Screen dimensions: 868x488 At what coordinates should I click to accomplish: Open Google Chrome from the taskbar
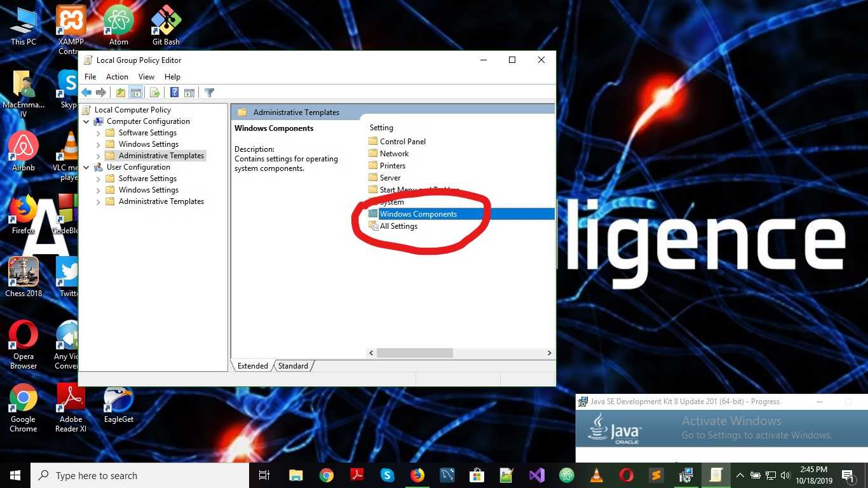327,475
